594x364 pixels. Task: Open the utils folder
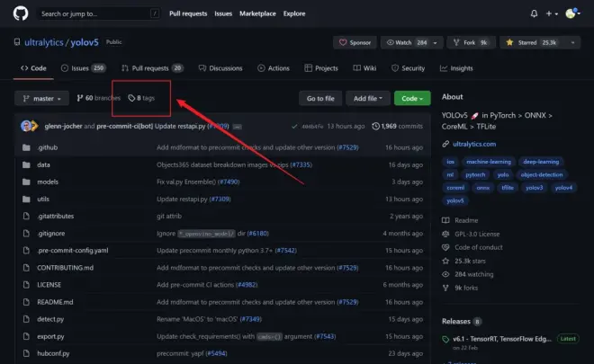coord(43,199)
